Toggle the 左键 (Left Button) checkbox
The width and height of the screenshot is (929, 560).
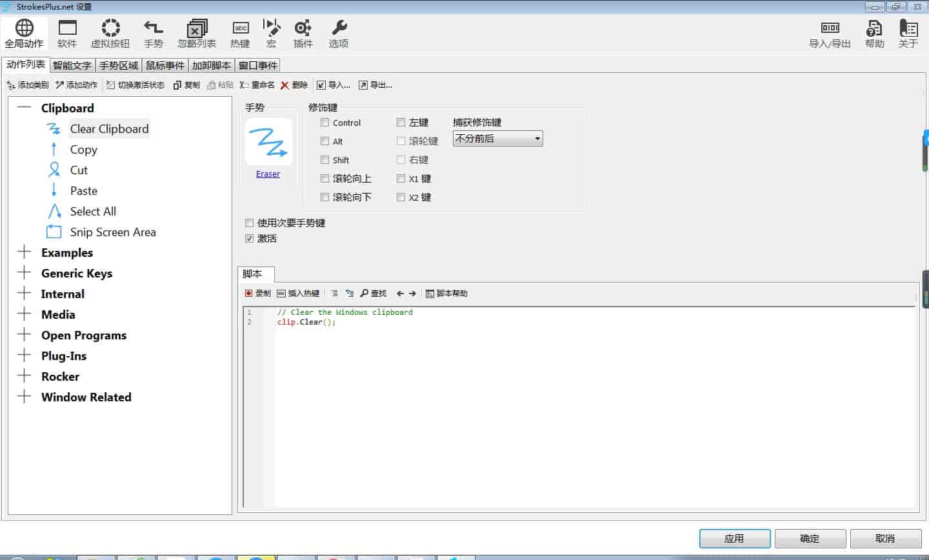click(401, 123)
